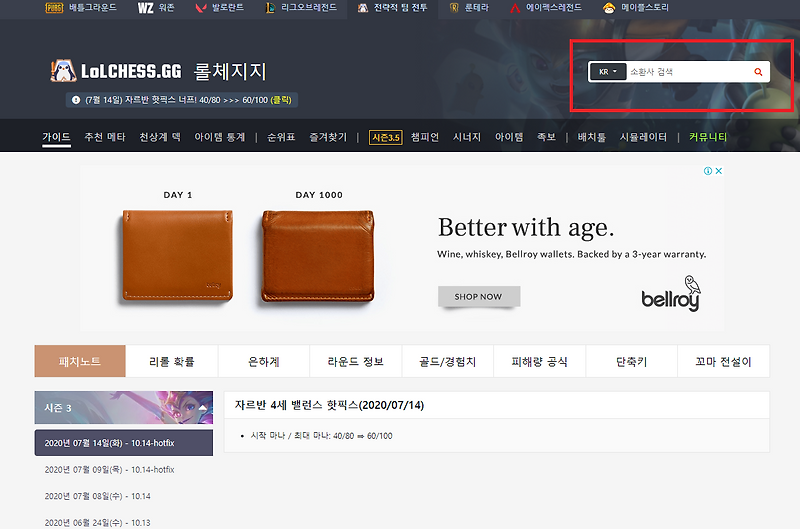Viewport: 800px width, 529px height.
Task: Click the 자르반 4세 밸런스 핫픽스 heading
Action: (329, 405)
